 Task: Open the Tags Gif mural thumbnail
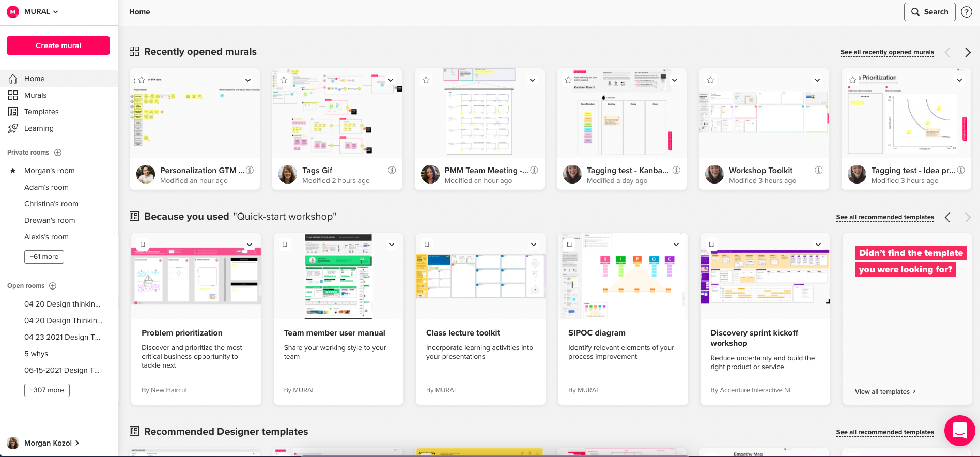click(337, 113)
